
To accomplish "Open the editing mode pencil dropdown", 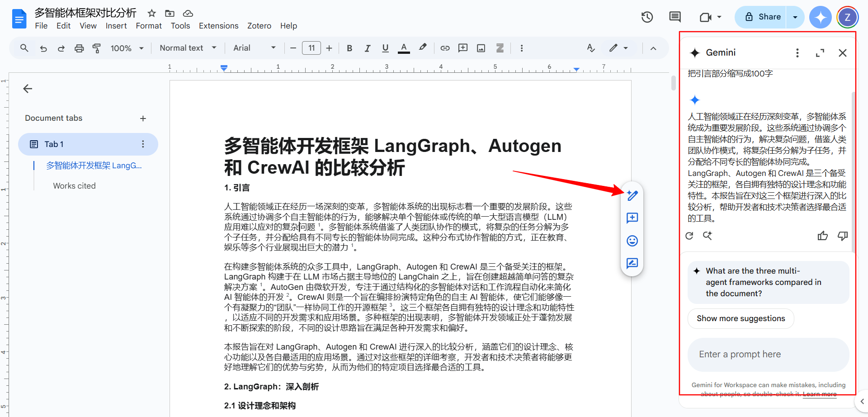I will (x=618, y=48).
